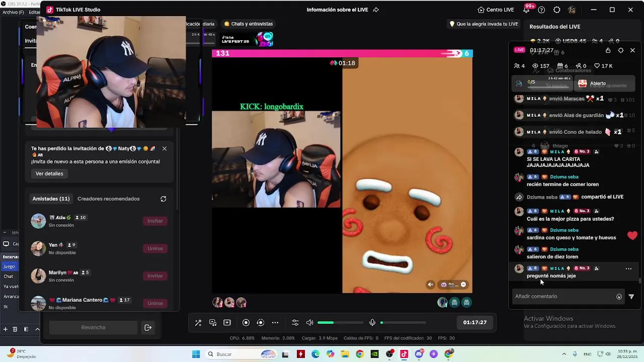Select the Amistades (11) tab
644x362 pixels.
(51, 199)
